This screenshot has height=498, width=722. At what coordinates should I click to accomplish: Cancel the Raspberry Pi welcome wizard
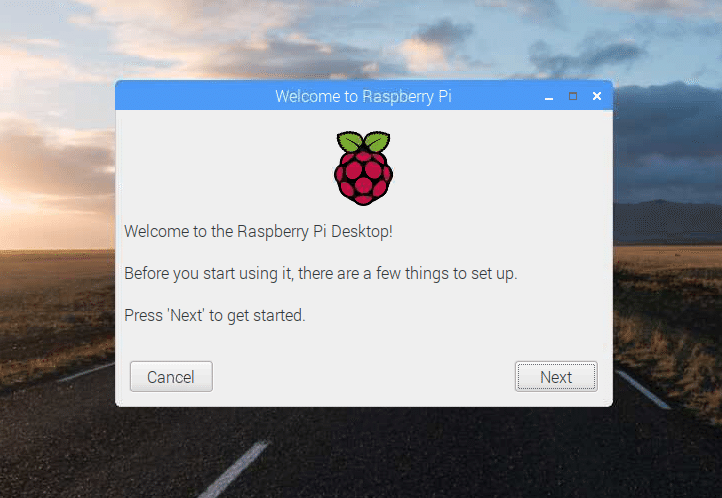tap(171, 376)
